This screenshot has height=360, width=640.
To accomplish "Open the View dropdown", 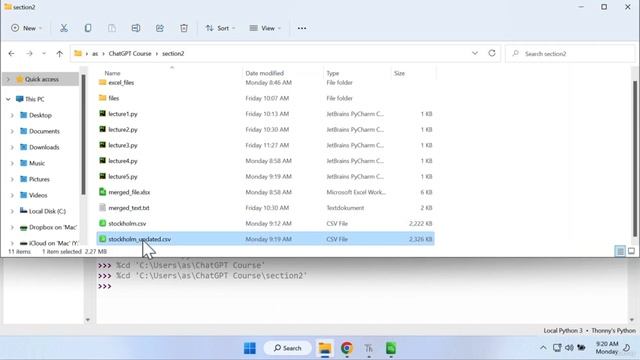I will click(265, 28).
